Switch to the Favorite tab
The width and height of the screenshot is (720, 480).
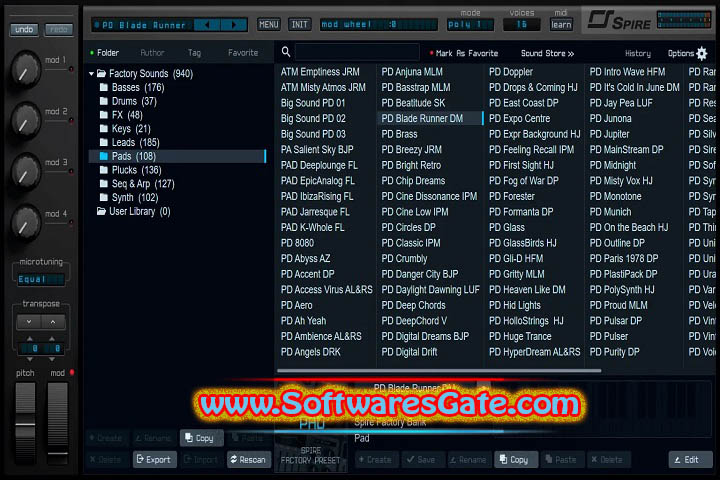[243, 53]
